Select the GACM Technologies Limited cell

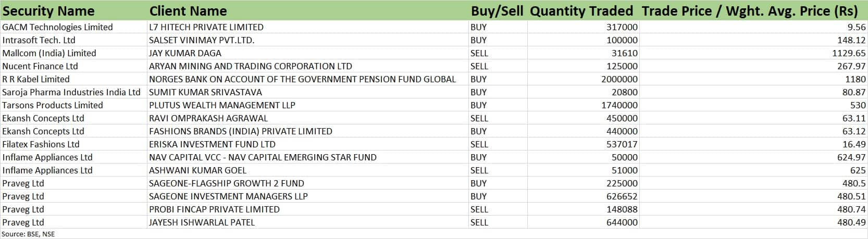click(58, 27)
